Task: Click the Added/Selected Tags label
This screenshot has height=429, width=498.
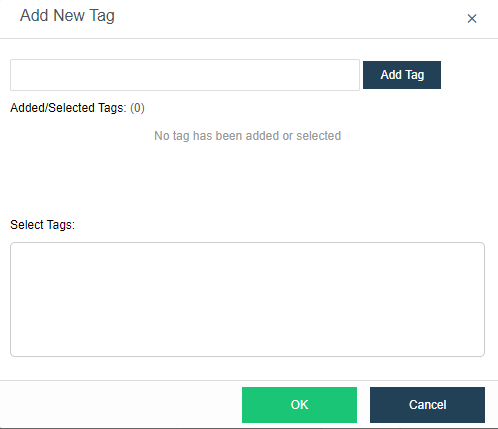Action: tap(68, 108)
